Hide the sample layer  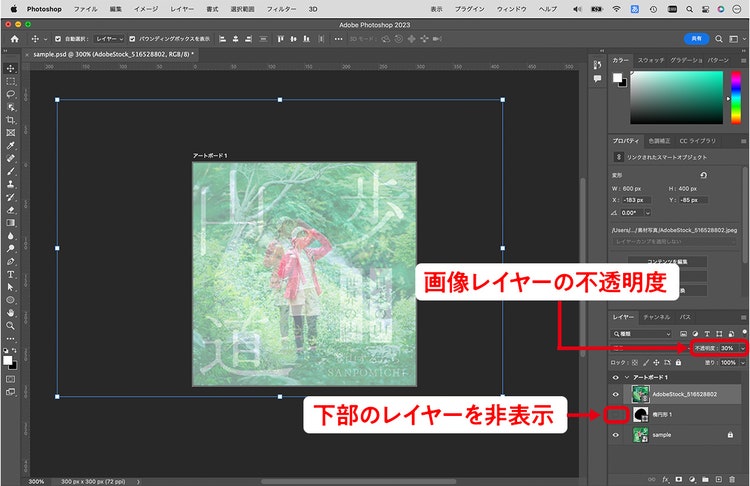pyautogui.click(x=616, y=435)
